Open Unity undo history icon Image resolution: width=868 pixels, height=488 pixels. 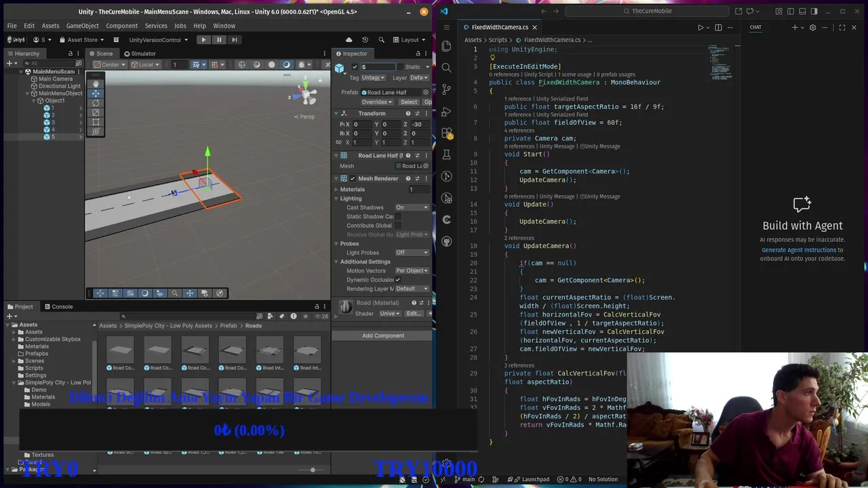365,40
